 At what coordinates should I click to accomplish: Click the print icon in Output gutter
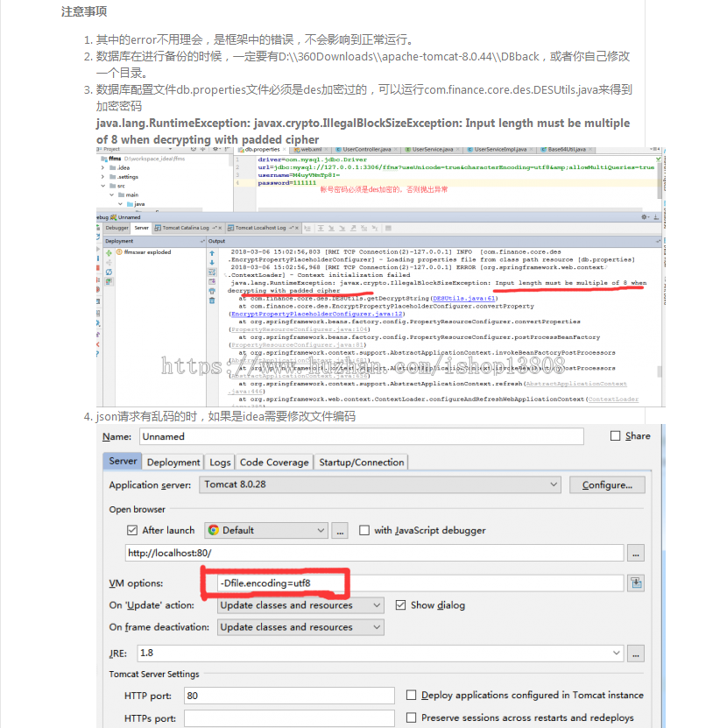(212, 291)
